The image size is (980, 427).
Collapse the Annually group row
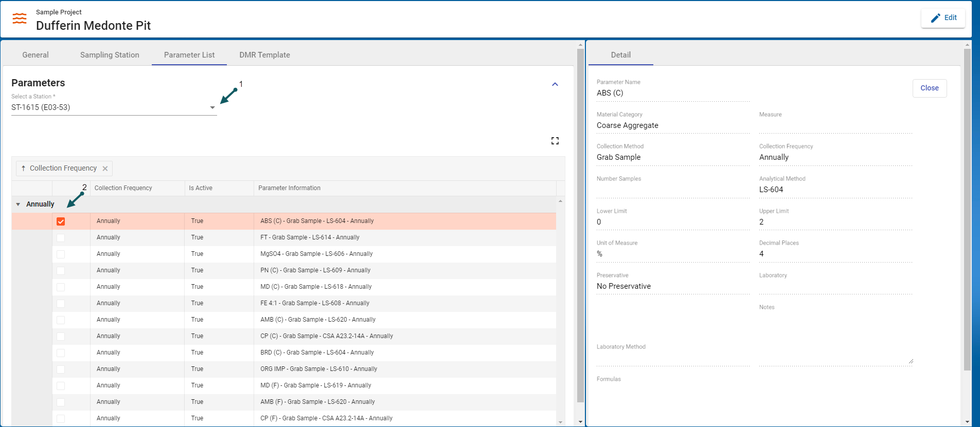(x=18, y=205)
